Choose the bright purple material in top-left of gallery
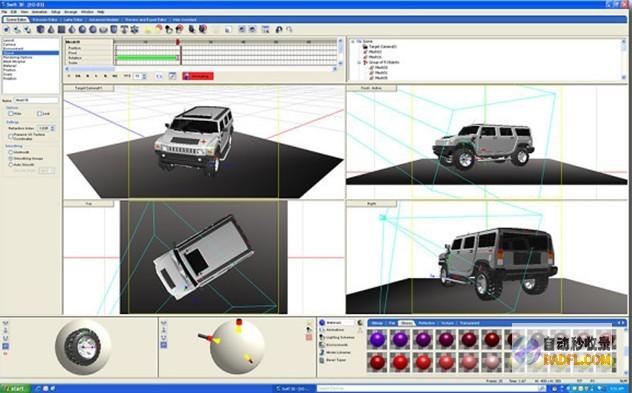 [377, 339]
